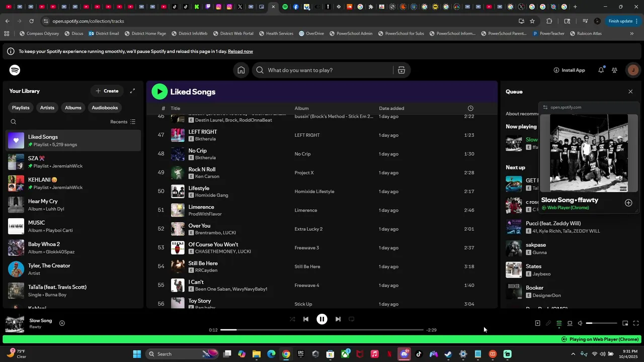
Task: Open the Recents sort dropdown
Action: coord(123,122)
